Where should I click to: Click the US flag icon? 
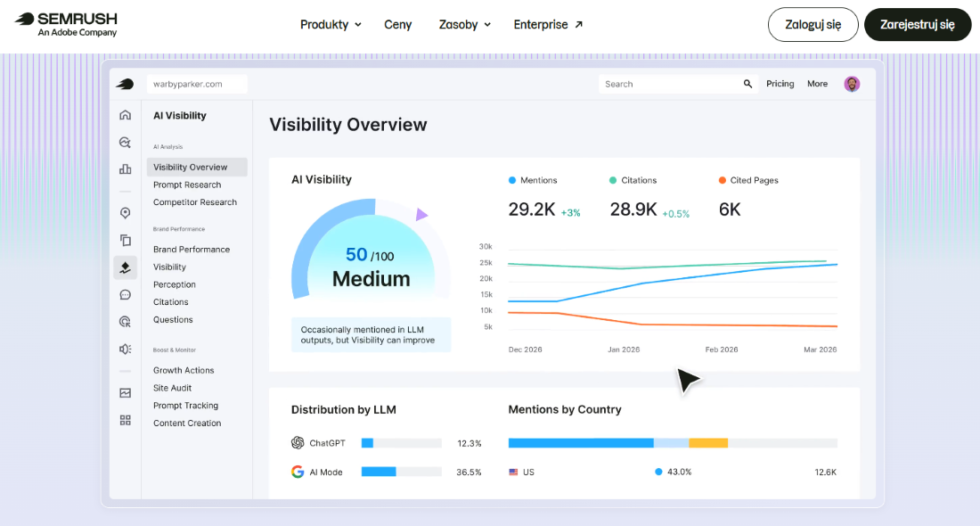tap(513, 473)
